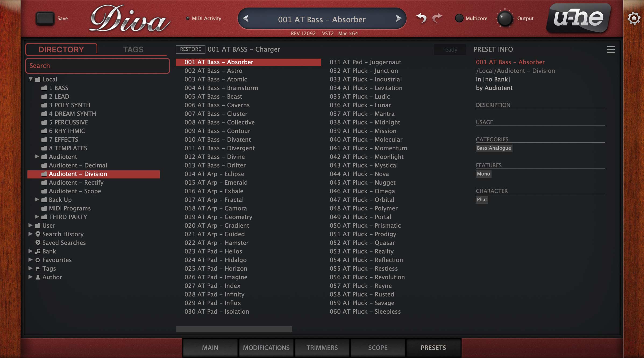Image resolution: width=644 pixels, height=358 pixels.
Task: Expand the Author tree node
Action: point(31,277)
